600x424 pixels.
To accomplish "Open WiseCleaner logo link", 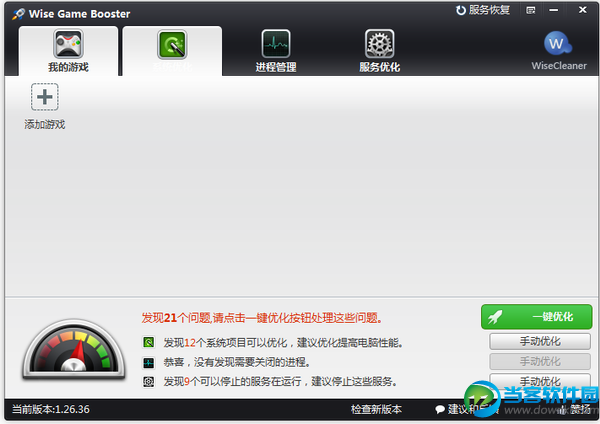I will tap(559, 51).
